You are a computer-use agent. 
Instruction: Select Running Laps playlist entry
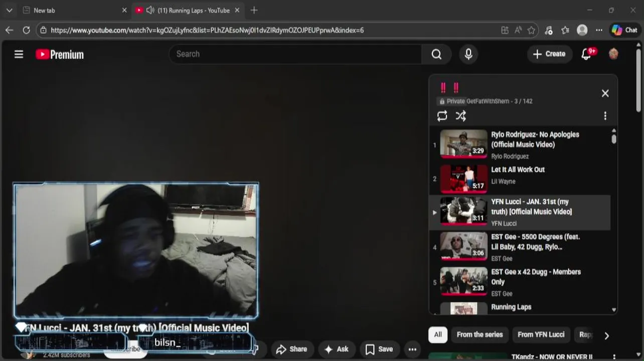click(511, 307)
